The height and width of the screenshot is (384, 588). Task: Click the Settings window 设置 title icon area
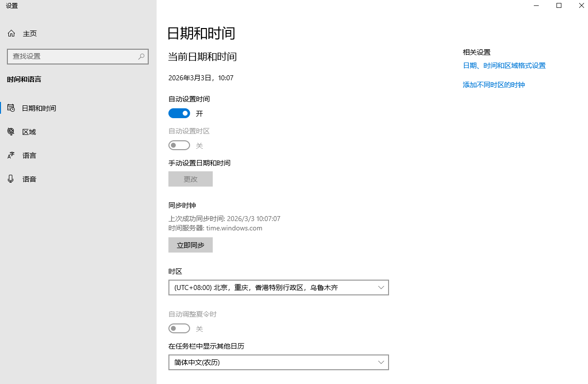click(x=11, y=6)
